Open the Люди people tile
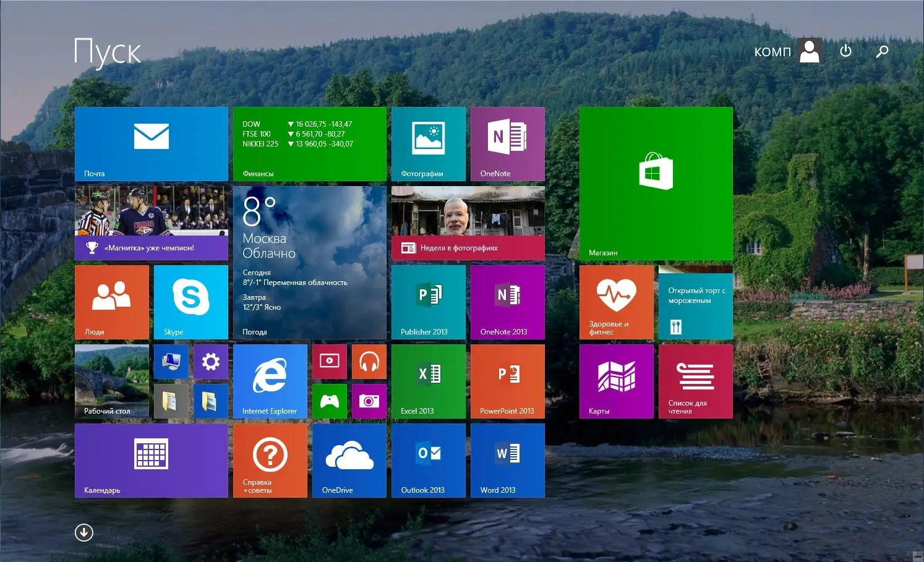Image resolution: width=924 pixels, height=562 pixels. 112,302
